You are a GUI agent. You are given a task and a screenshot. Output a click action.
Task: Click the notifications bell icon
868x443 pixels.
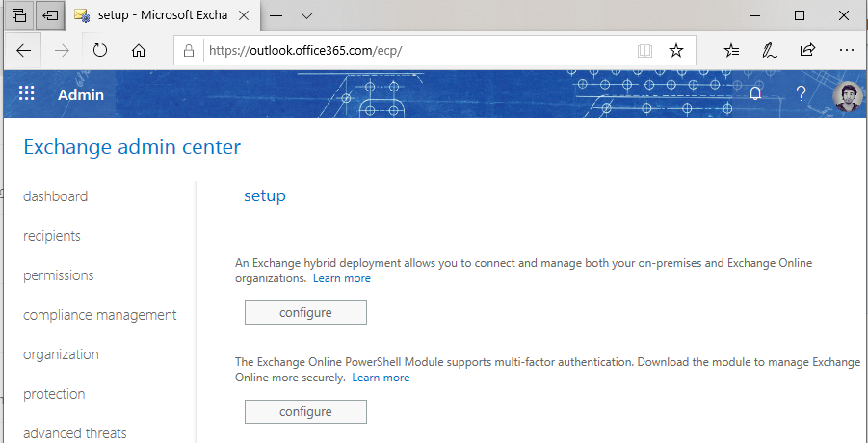(x=755, y=93)
